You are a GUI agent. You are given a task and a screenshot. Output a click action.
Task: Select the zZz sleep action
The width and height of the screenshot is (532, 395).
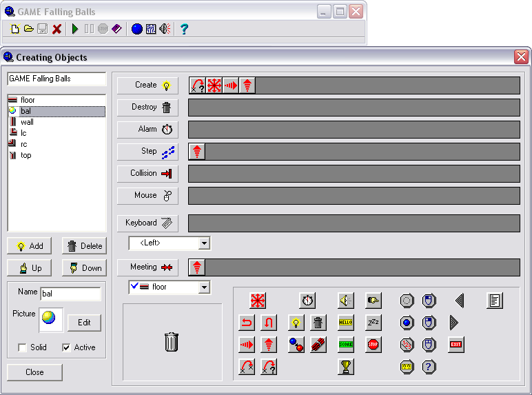click(374, 323)
